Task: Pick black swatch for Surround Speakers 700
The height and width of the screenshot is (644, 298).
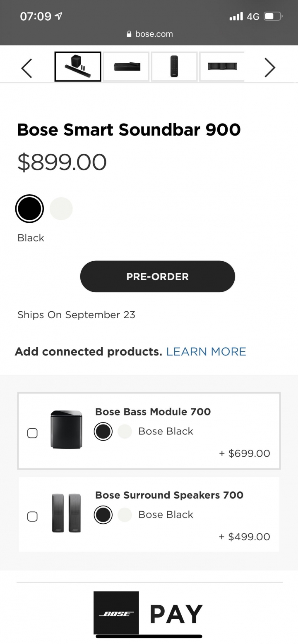Action: coord(103,515)
